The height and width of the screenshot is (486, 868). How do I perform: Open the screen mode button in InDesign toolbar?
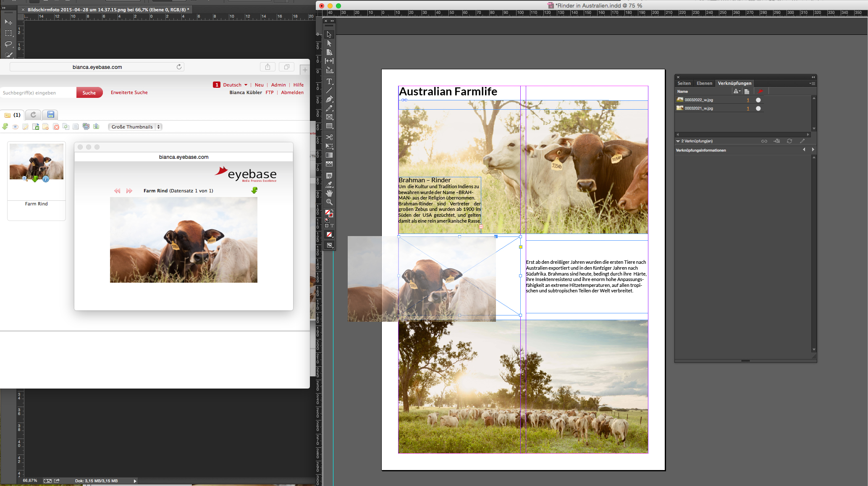(x=329, y=245)
